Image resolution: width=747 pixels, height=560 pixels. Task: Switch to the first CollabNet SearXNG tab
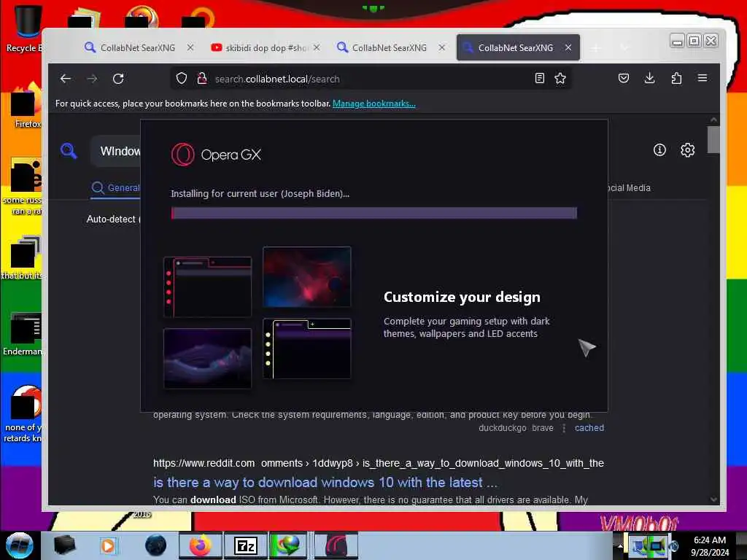[137, 47]
